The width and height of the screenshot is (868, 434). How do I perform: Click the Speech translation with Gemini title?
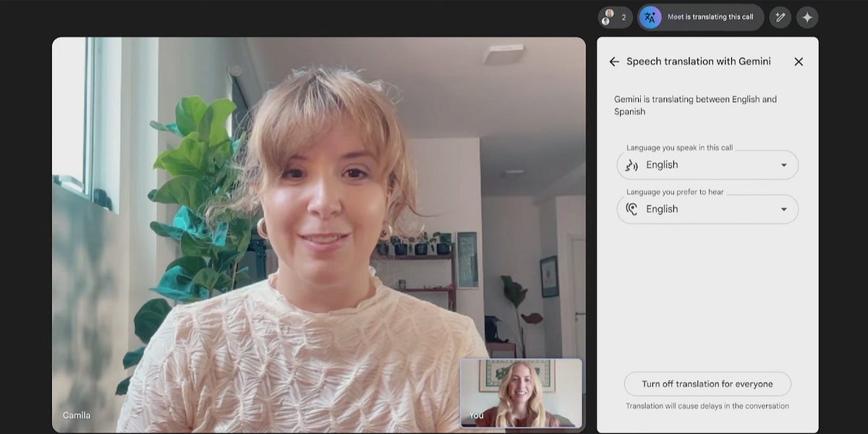(699, 61)
